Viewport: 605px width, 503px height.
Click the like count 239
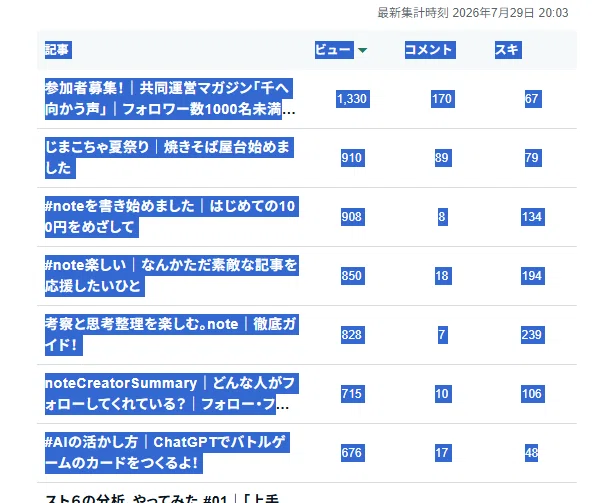(533, 335)
